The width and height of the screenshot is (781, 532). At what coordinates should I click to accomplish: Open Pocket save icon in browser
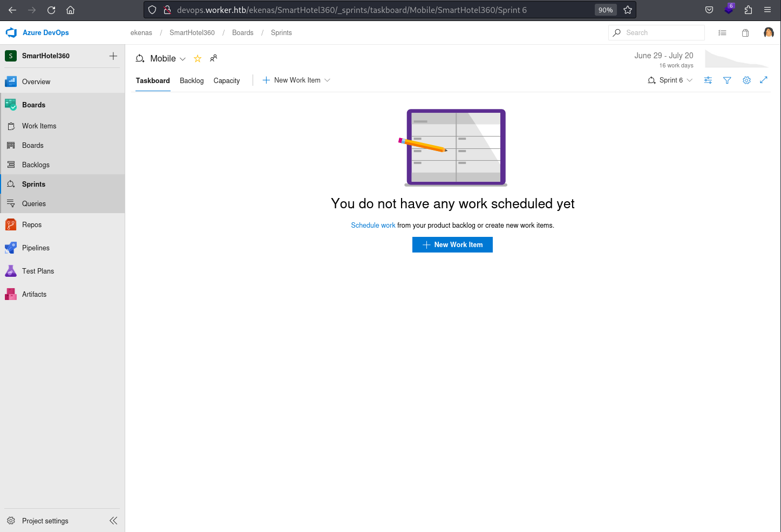point(709,10)
